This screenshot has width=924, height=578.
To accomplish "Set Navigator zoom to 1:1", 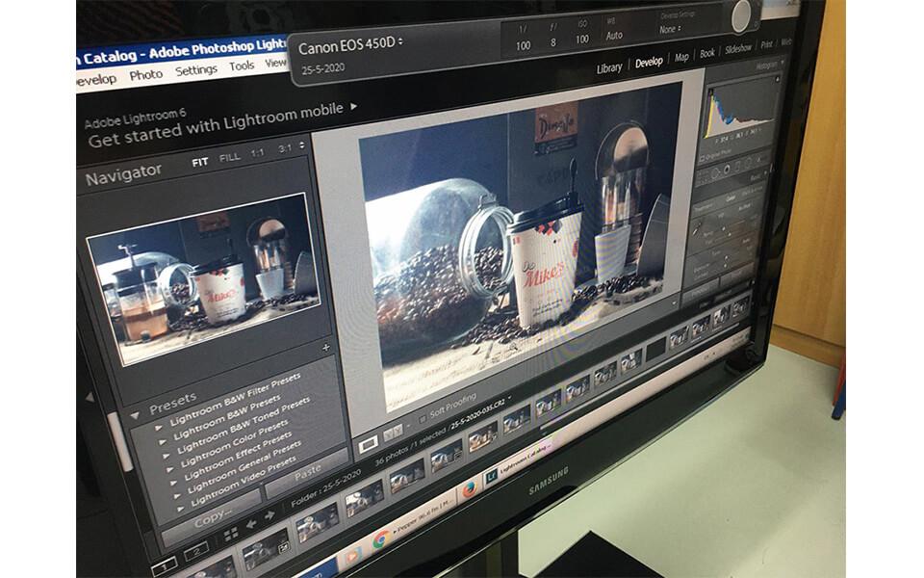I will click(258, 153).
